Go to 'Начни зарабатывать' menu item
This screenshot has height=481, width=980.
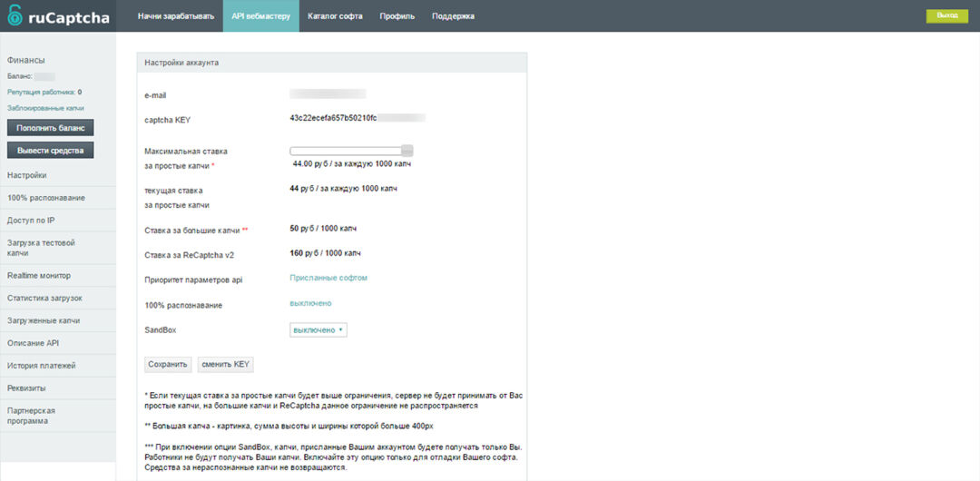point(176,15)
